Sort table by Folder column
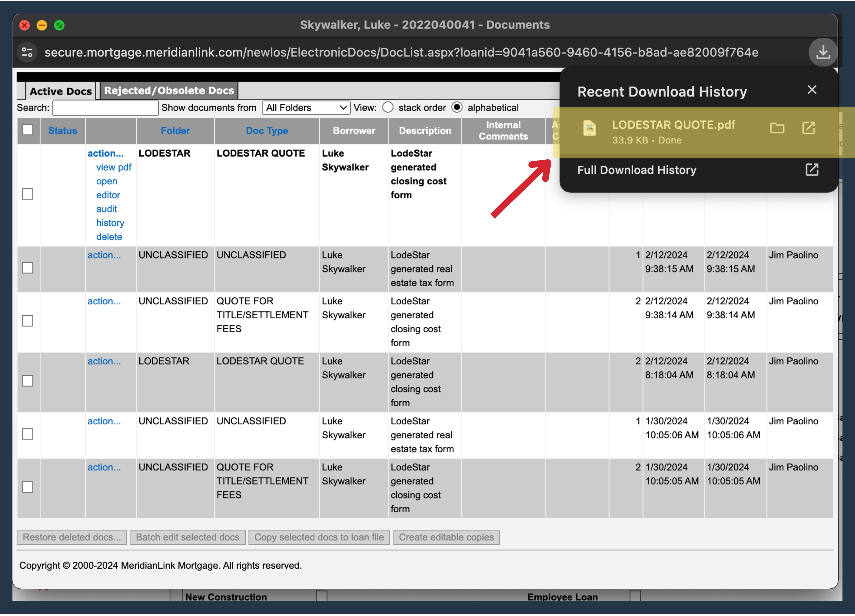This screenshot has height=616, width=855. pyautogui.click(x=175, y=131)
